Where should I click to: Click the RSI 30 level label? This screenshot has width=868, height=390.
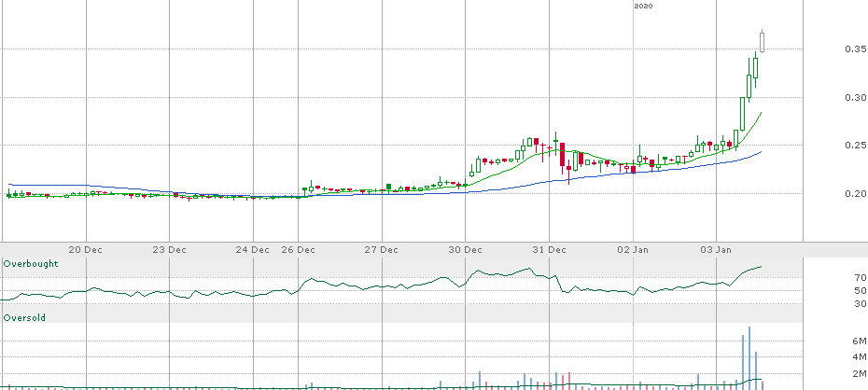tap(860, 303)
